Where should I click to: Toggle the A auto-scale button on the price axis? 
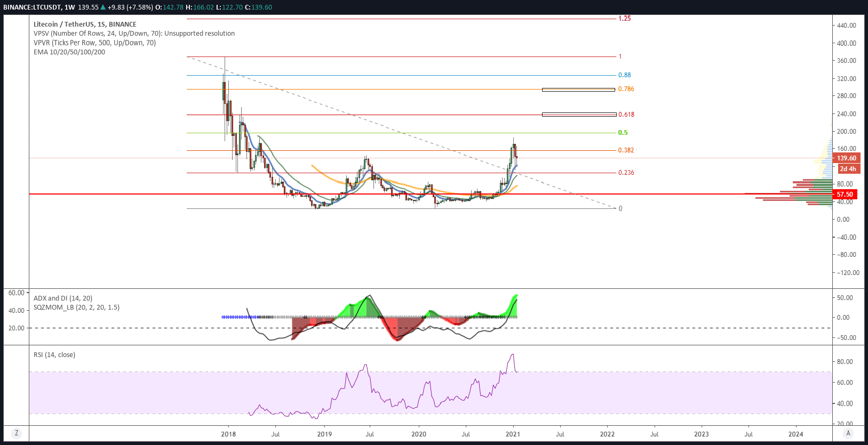tap(848, 433)
